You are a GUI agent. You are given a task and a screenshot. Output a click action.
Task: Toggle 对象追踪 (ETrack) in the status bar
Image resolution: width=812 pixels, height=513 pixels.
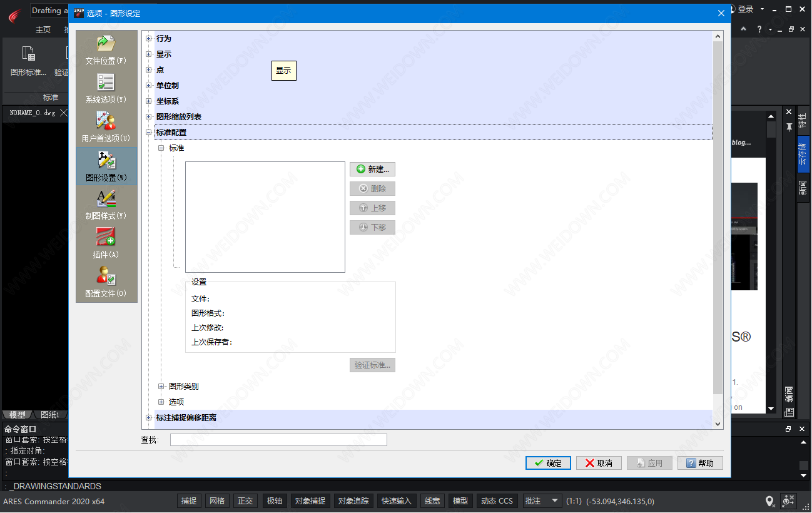[x=353, y=501]
